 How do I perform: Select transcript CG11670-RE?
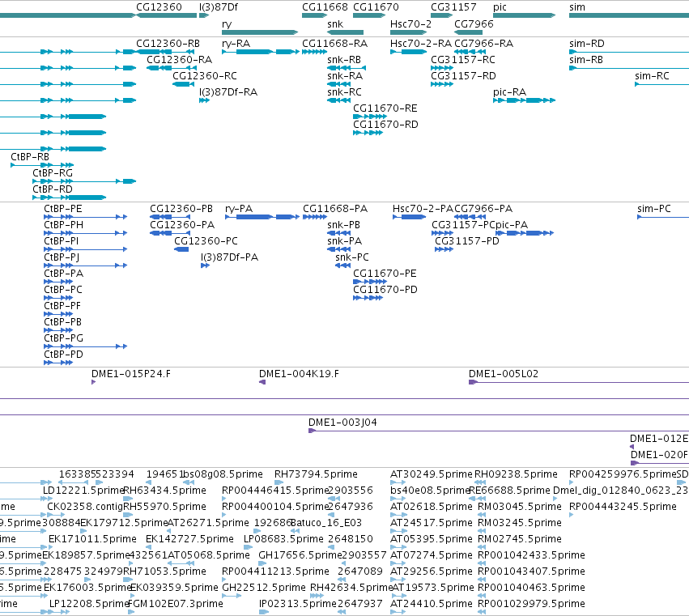click(385, 108)
